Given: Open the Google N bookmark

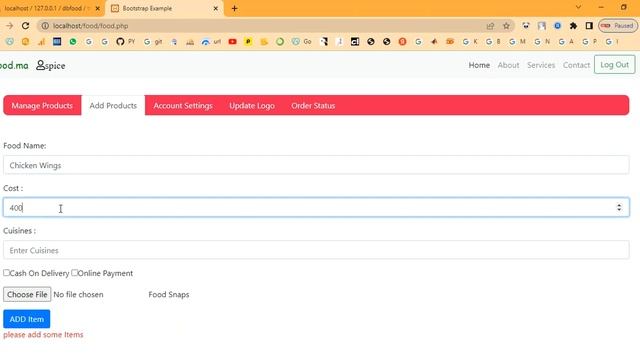Looking at the screenshot, I should [542, 42].
